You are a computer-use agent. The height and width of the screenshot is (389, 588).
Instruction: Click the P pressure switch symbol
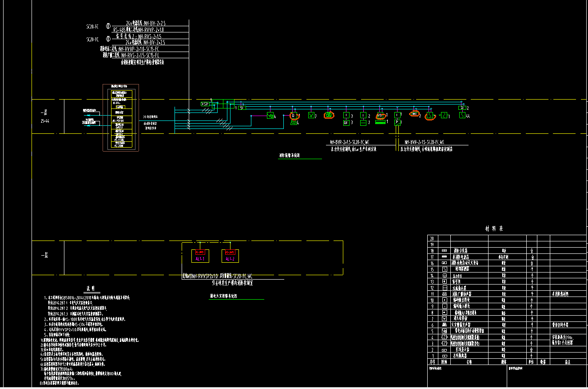397,123
